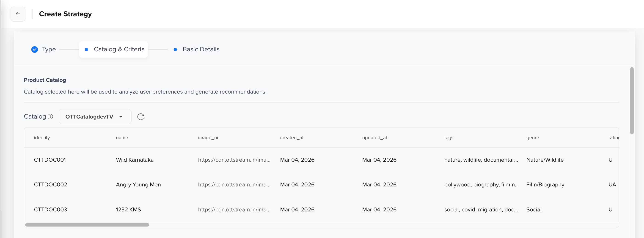Open the OTTCatalogdevTV catalog dropdown

click(95, 117)
